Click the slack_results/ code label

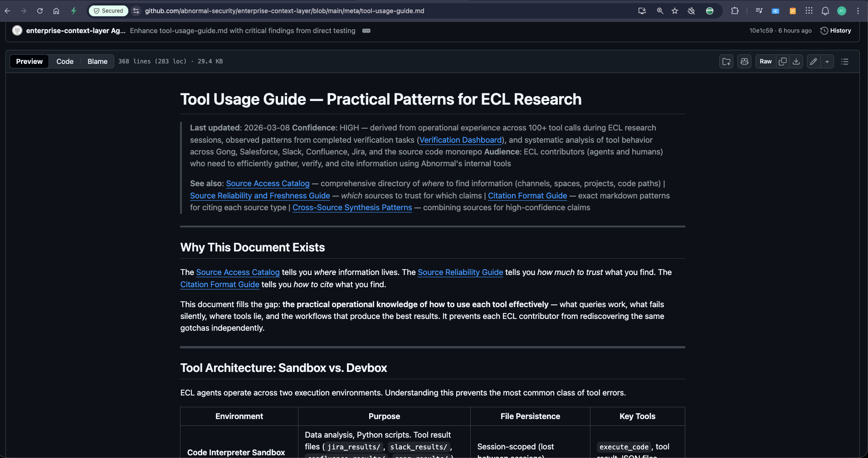point(419,447)
